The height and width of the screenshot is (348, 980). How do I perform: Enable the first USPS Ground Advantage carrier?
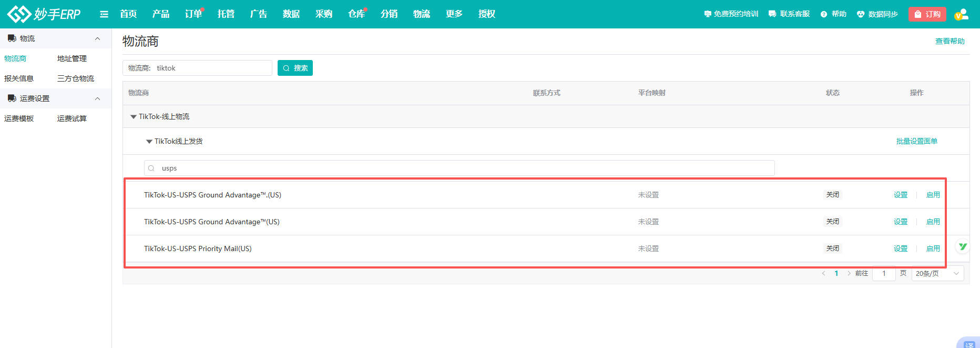pyautogui.click(x=933, y=195)
